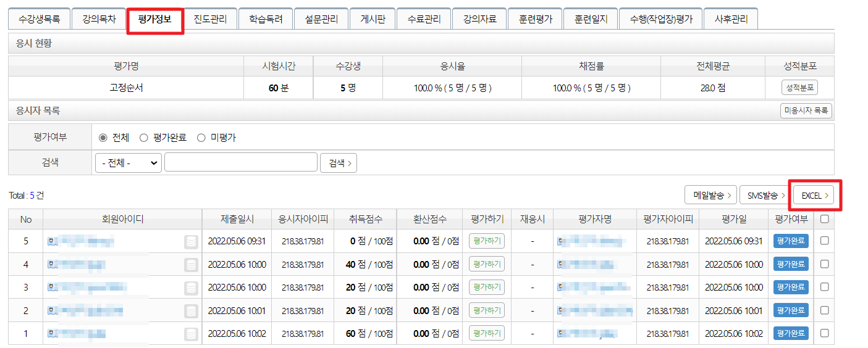Check the select-all checkbox in table header
The image size is (868, 348).
coord(824,218)
